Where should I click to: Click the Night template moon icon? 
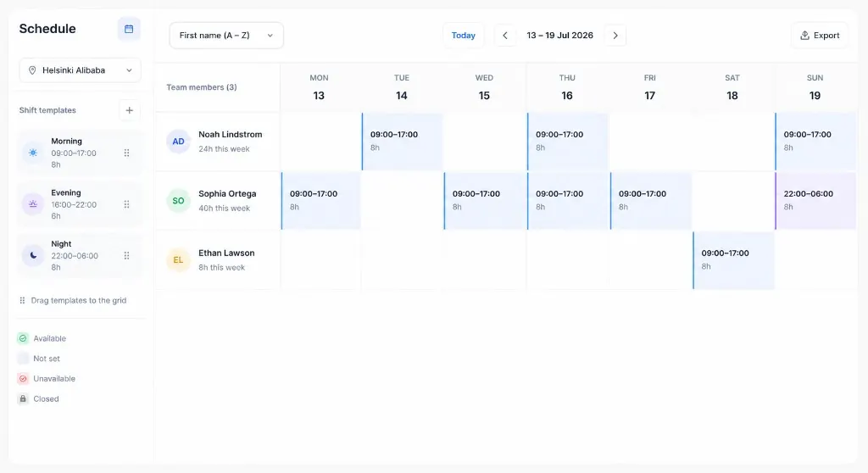coord(33,255)
